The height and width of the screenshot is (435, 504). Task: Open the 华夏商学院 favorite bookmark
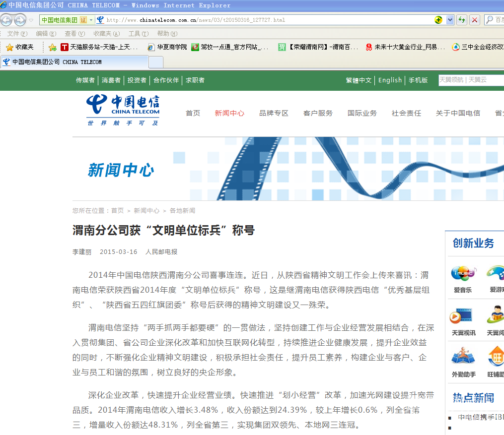pyautogui.click(x=167, y=47)
